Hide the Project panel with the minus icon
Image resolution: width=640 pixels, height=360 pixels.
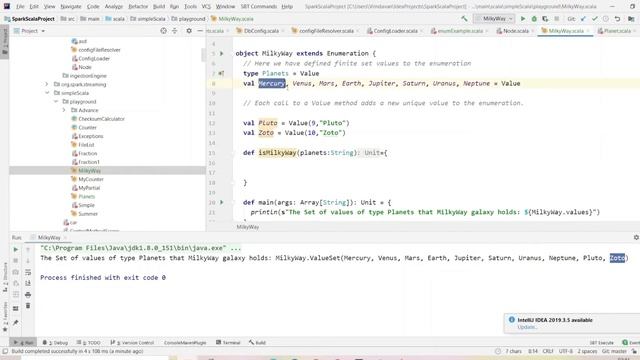pyautogui.click(x=200, y=31)
